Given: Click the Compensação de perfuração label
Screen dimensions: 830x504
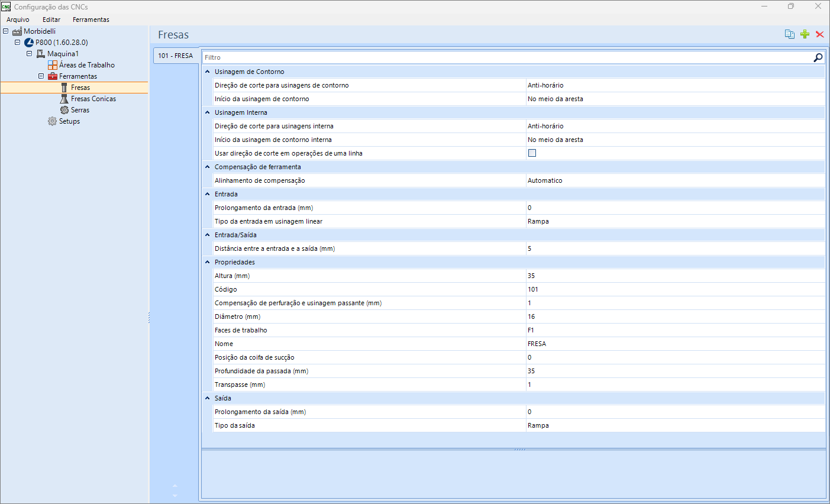Looking at the screenshot, I should coord(298,303).
